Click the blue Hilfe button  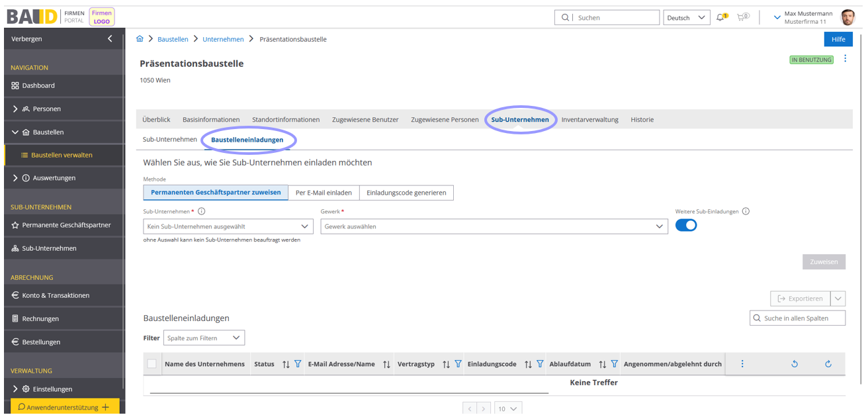(838, 39)
